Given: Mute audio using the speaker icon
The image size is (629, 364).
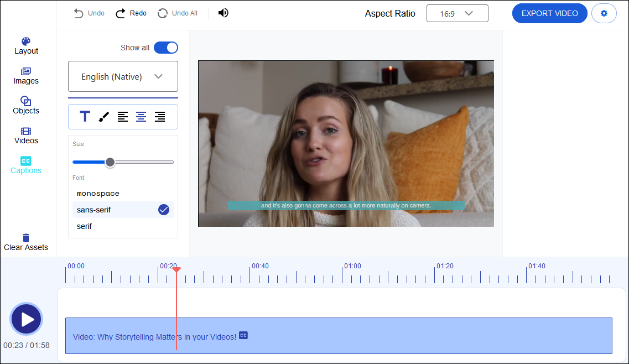Looking at the screenshot, I should coord(223,12).
